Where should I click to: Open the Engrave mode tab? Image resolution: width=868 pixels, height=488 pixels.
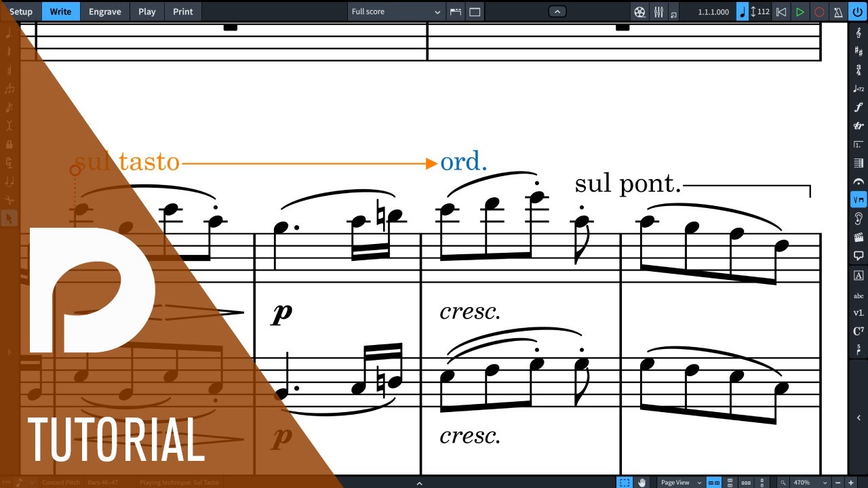pyautogui.click(x=105, y=12)
